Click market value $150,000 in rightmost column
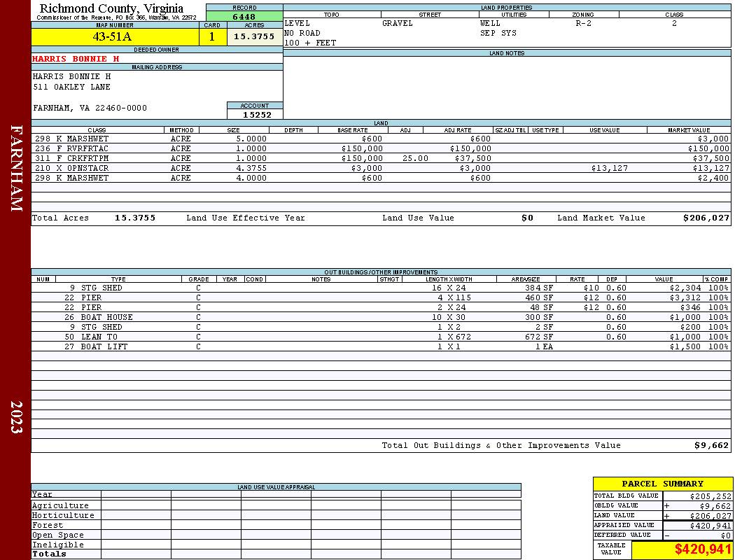The image size is (735, 560). [708, 148]
